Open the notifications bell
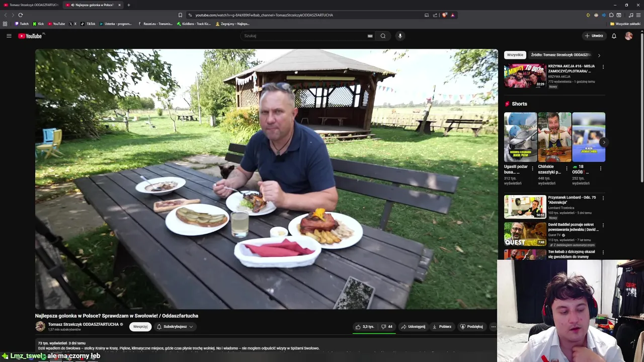Viewport: 644px width, 362px height. [x=614, y=36]
